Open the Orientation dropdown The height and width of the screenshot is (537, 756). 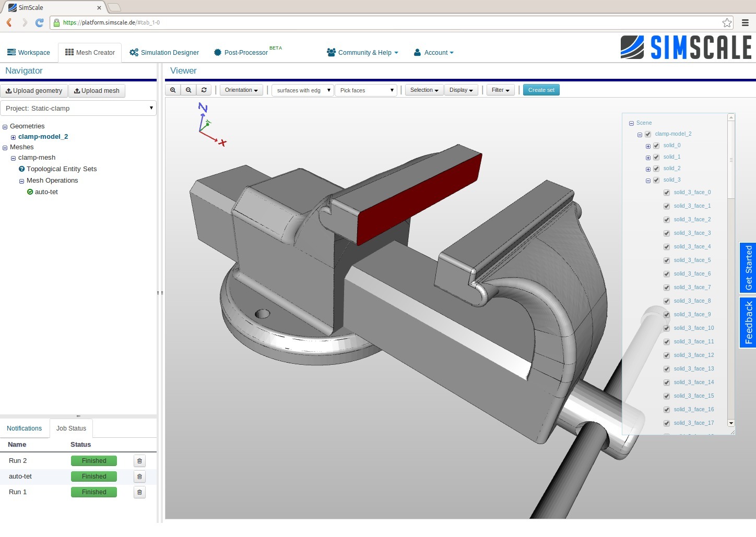coord(241,90)
